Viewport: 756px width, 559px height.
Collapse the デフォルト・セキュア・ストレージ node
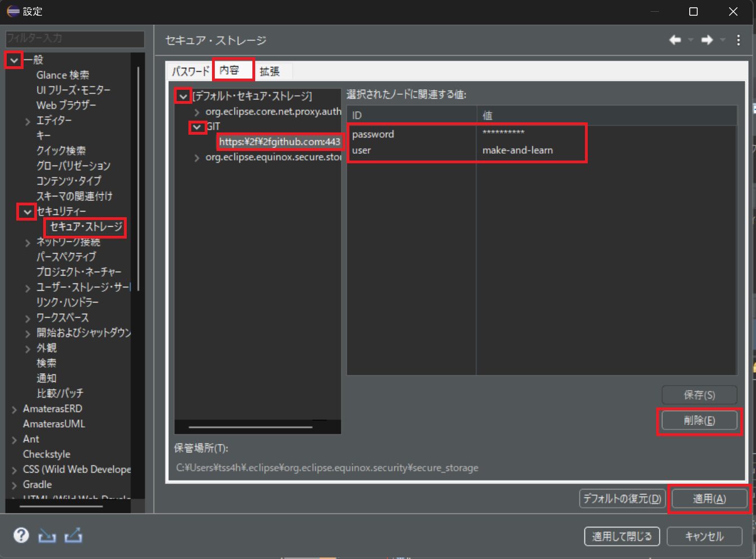(x=183, y=97)
